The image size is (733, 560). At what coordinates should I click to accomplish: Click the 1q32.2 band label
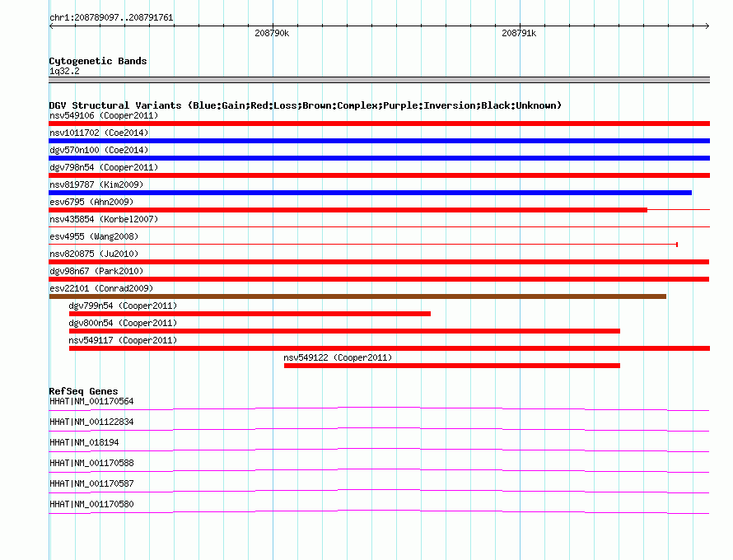pos(64,71)
